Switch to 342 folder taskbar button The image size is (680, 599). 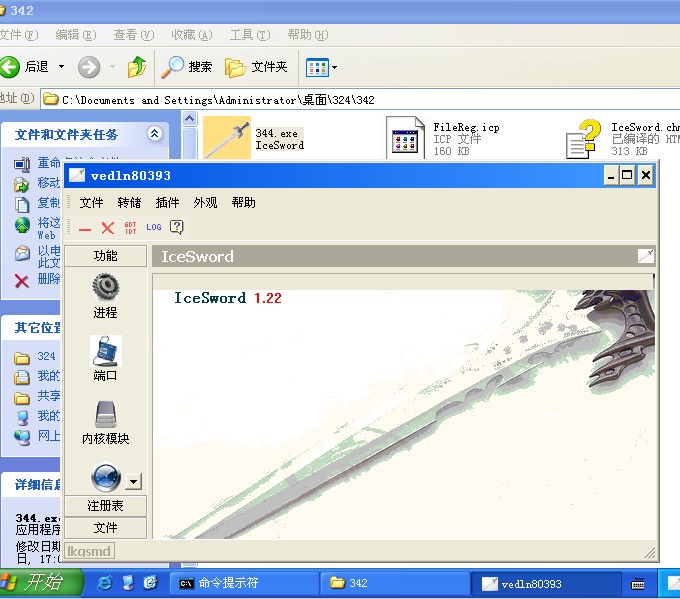[395, 583]
